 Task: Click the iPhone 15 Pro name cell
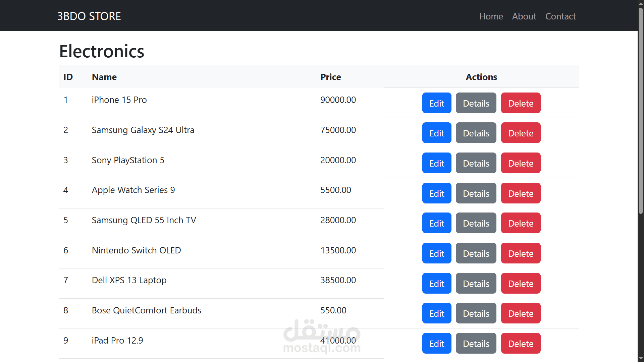coord(119,100)
